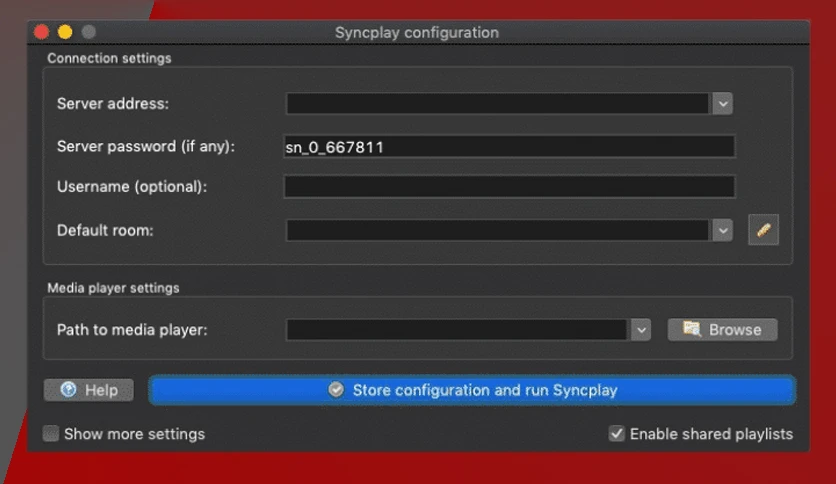Viewport: 836px width, 484px height.
Task: Click Store configuration and run Syncplay
Action: tap(472, 390)
